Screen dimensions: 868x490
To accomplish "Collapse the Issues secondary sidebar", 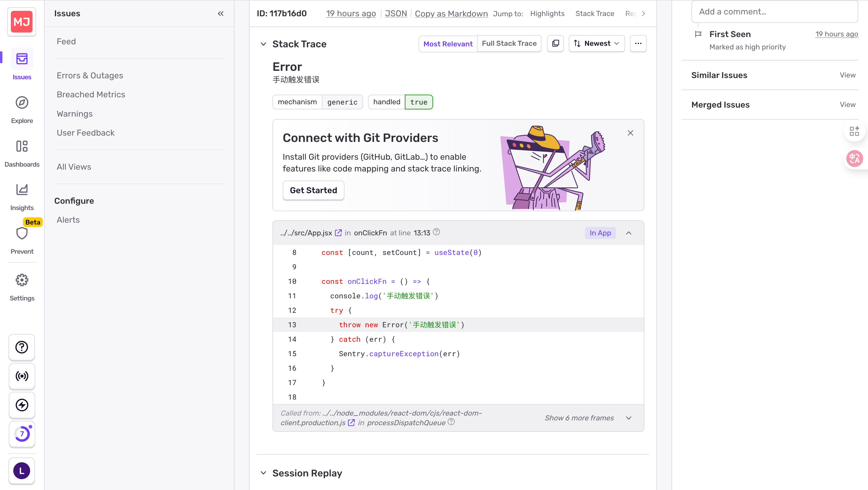I will [221, 14].
